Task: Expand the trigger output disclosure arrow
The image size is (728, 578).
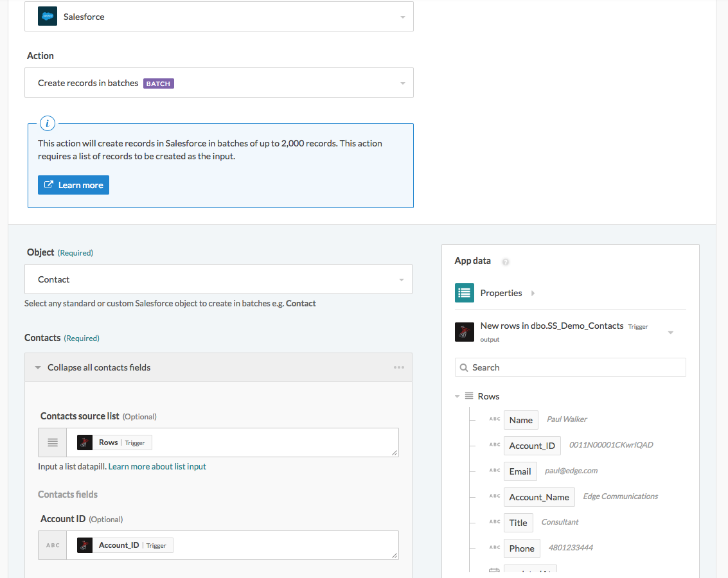Action: coord(670,332)
